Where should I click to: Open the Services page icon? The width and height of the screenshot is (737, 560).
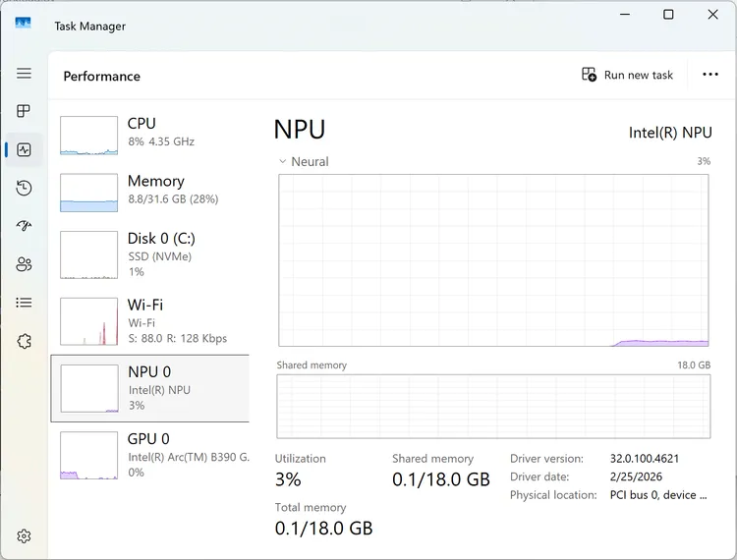pyautogui.click(x=24, y=341)
